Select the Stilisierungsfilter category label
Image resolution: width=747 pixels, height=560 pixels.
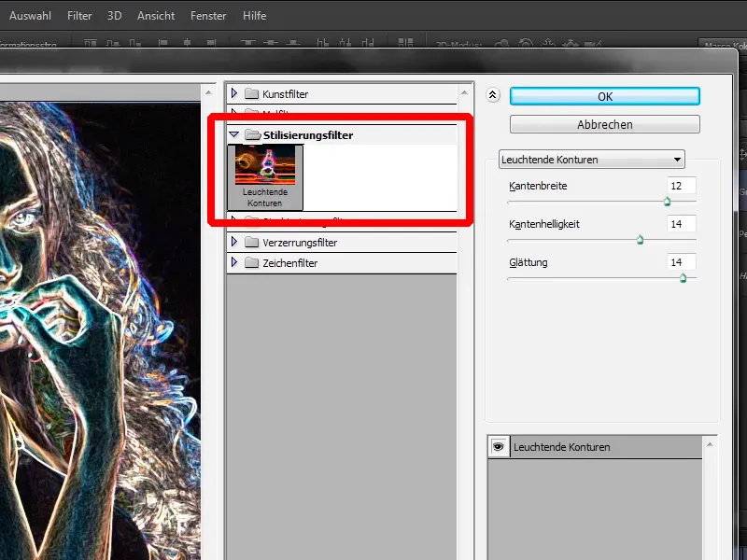click(308, 135)
